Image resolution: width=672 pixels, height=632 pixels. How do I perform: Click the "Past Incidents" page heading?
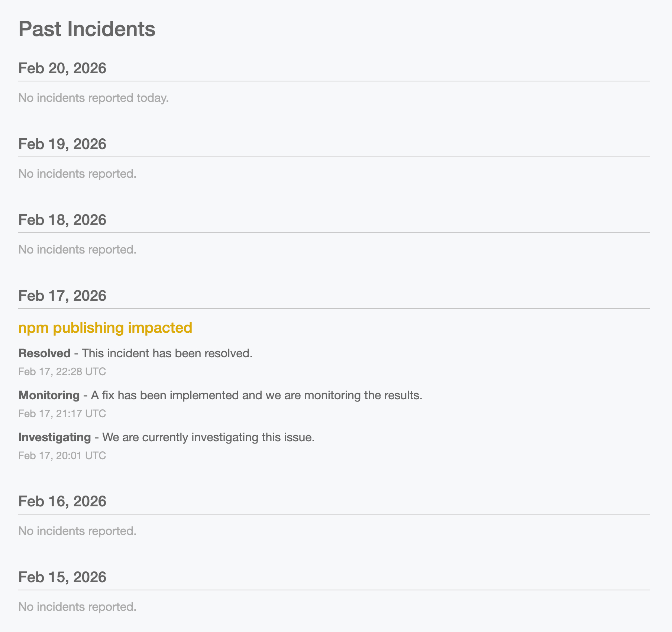point(87,29)
